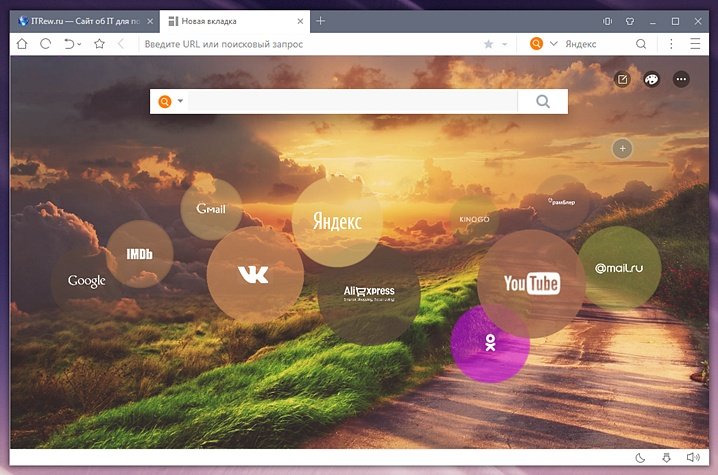Open the round three-dots options button
Image resolution: width=718 pixels, height=475 pixels.
point(681,80)
